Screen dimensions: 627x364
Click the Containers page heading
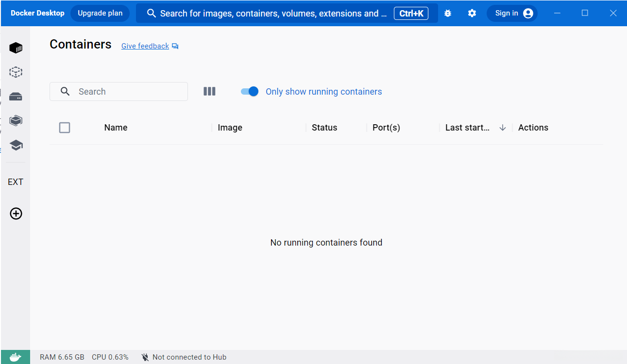click(x=81, y=44)
